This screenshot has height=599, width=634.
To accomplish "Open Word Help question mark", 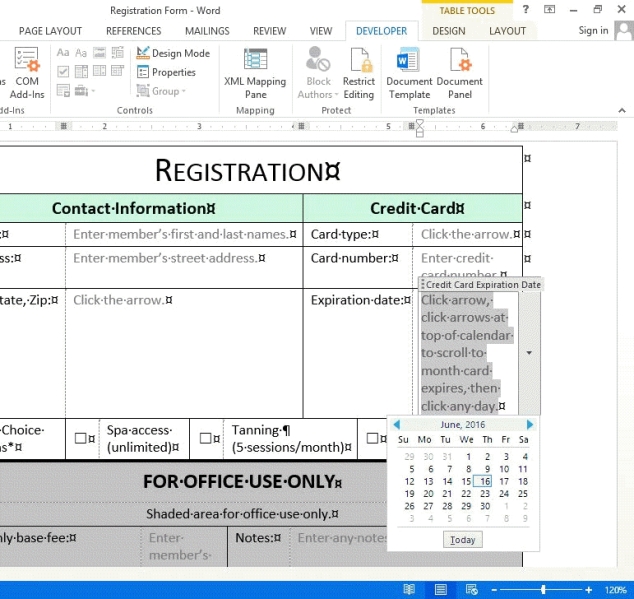I will pyautogui.click(x=525, y=9).
